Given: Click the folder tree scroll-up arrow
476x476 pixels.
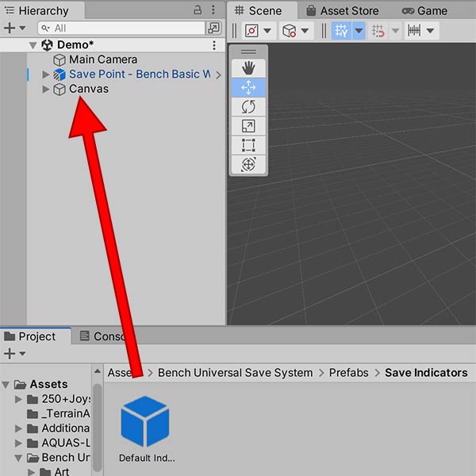Looking at the screenshot, I should (x=98, y=371).
